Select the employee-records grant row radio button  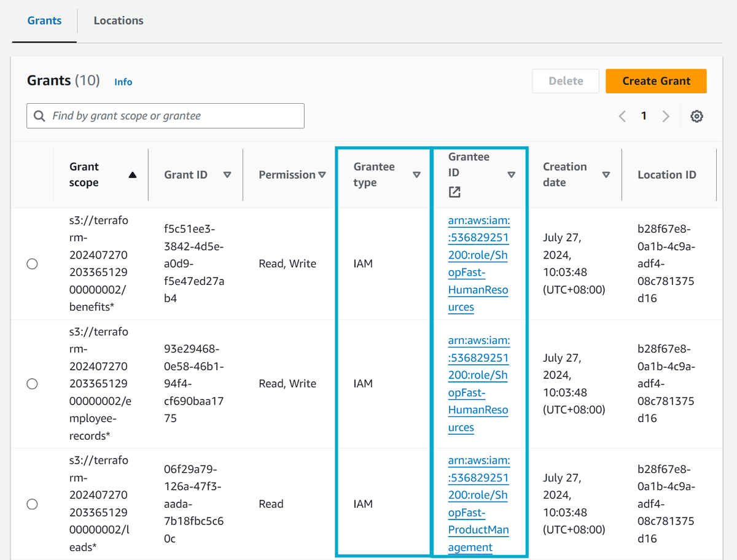(x=32, y=383)
